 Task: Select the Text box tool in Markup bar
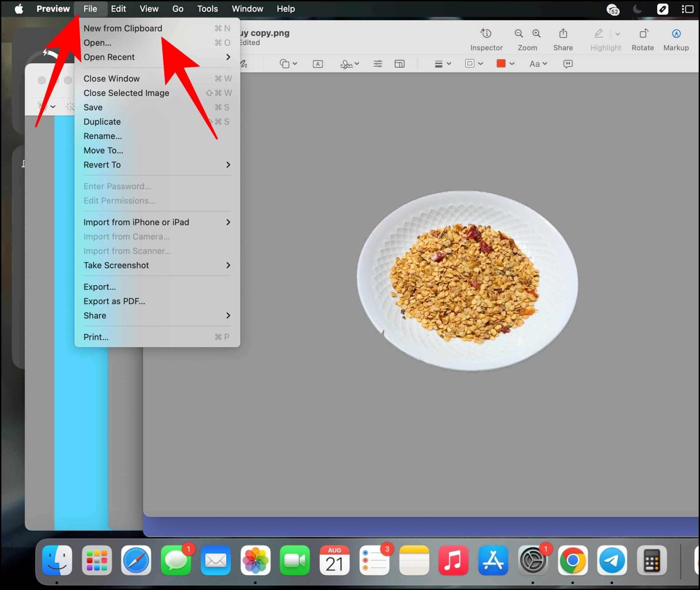[317, 64]
